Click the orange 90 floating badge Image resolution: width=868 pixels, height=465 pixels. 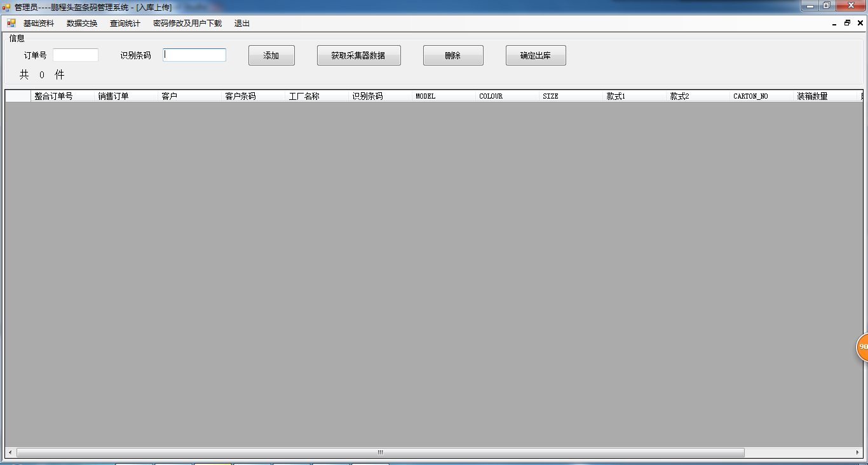(862, 347)
